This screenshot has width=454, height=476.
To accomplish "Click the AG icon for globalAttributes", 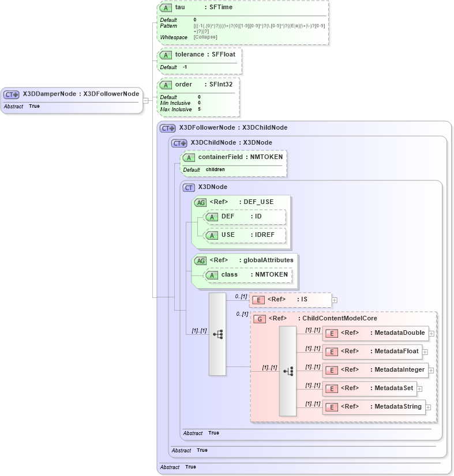I will click(201, 261).
